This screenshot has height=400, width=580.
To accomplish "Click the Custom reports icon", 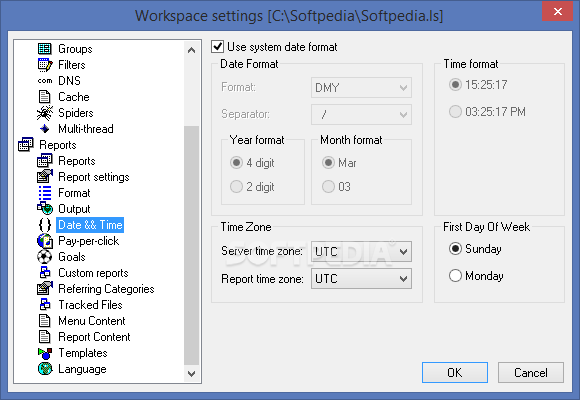I will pyautogui.click(x=45, y=273).
